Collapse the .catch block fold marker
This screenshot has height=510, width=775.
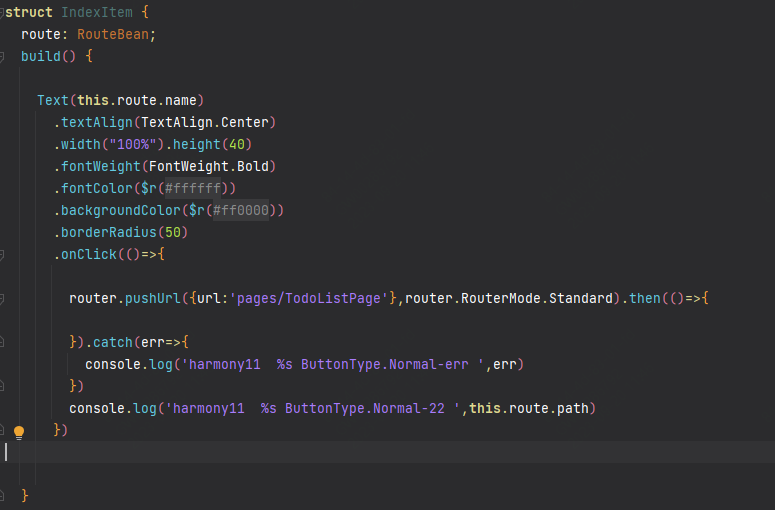pyautogui.click(x=1, y=342)
